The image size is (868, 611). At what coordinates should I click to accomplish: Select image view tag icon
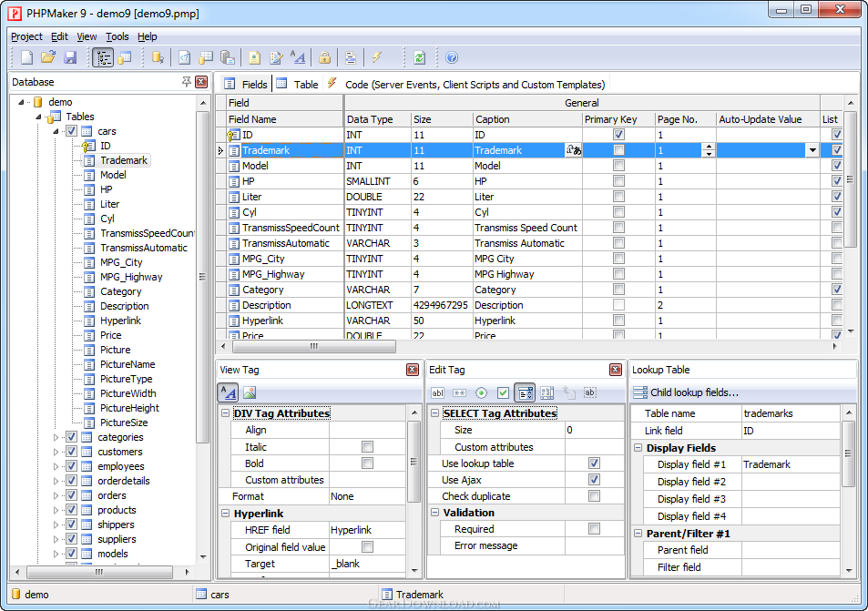[x=250, y=393]
